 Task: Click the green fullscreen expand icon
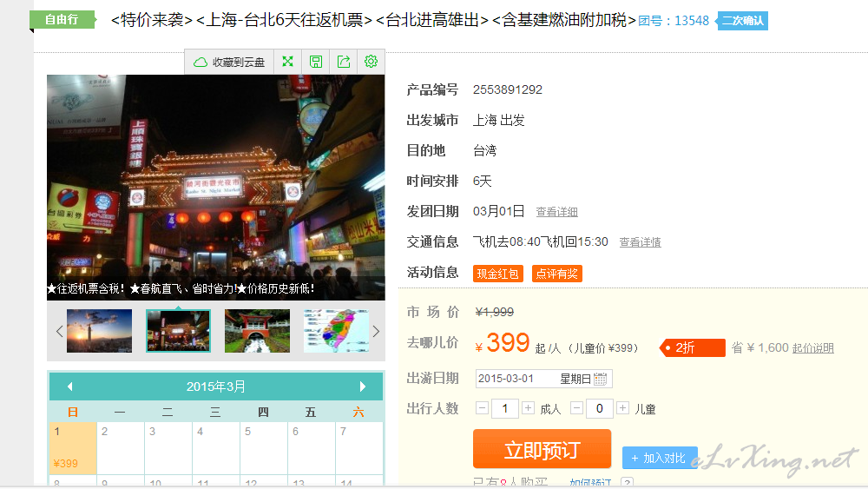(x=288, y=62)
